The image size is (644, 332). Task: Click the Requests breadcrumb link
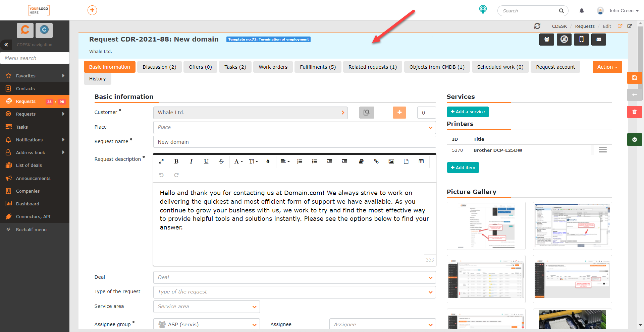pos(585,26)
